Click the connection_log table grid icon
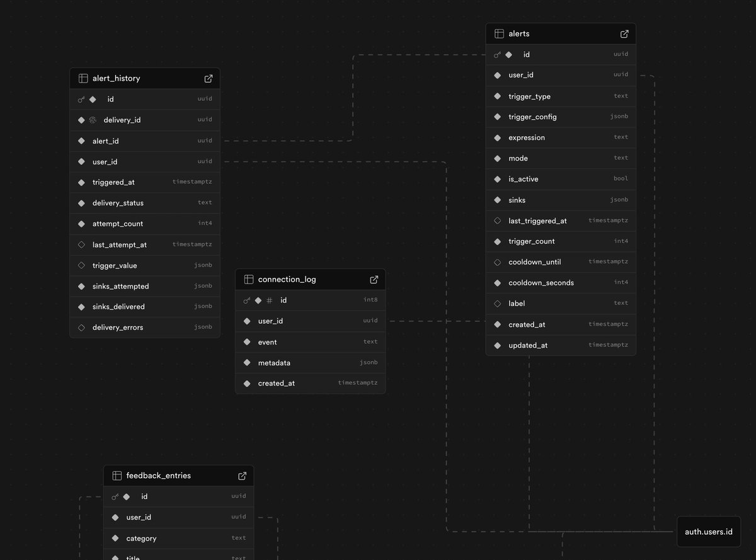The image size is (756, 560). [x=249, y=280]
